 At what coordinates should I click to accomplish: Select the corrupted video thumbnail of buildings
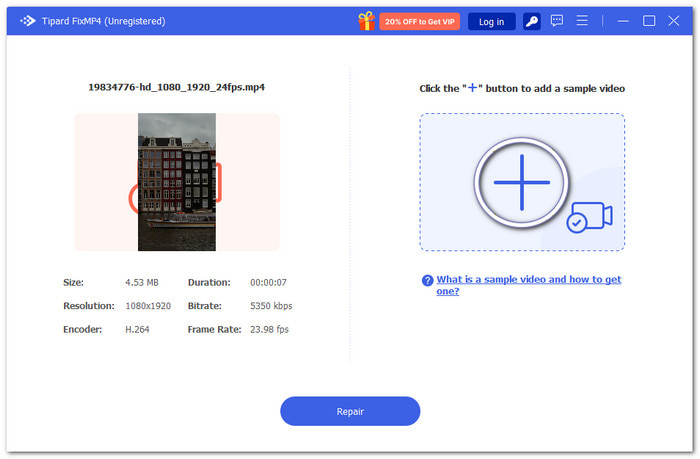point(177,182)
